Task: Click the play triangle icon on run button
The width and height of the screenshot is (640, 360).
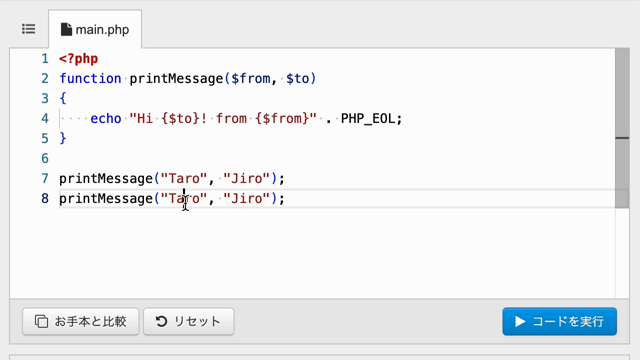Action: pos(520,322)
